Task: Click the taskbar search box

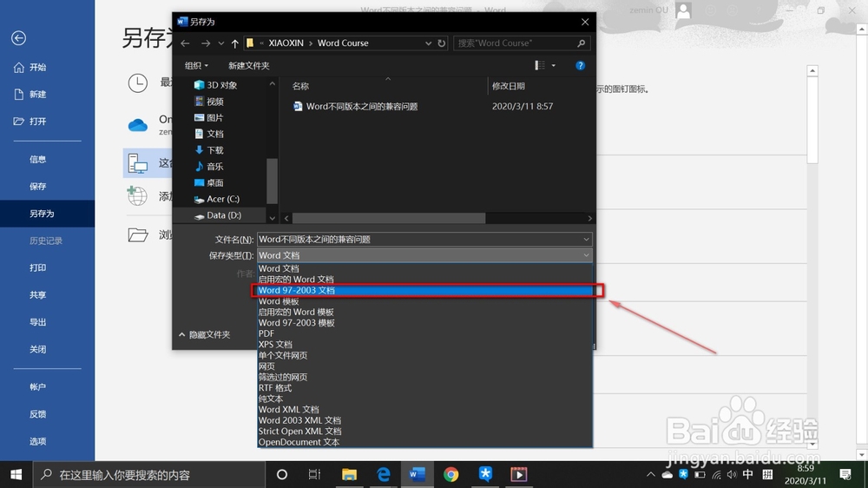Action: (150, 475)
